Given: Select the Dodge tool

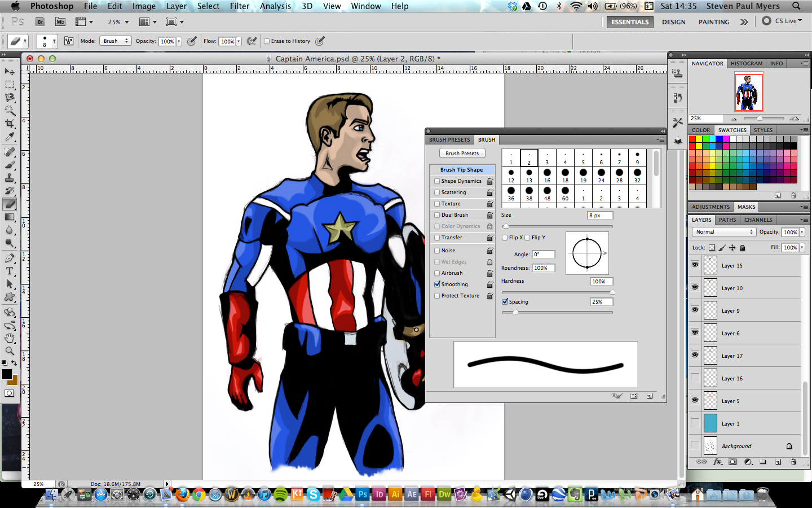Looking at the screenshot, I should point(10,243).
